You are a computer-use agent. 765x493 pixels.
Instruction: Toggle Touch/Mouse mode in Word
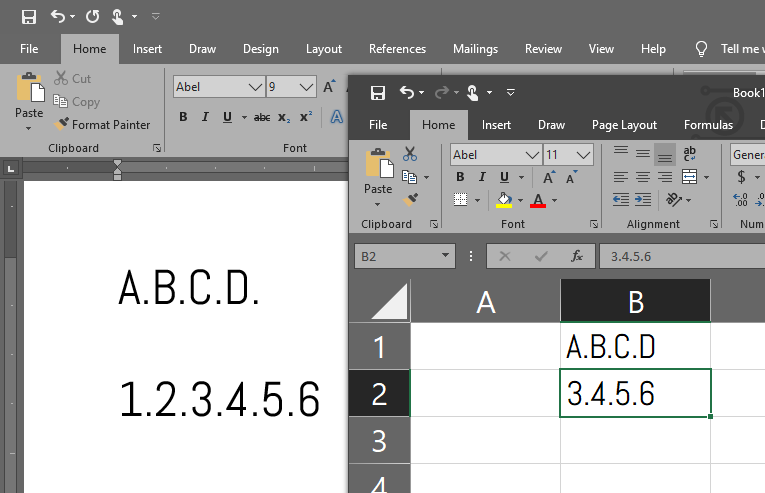(118, 17)
